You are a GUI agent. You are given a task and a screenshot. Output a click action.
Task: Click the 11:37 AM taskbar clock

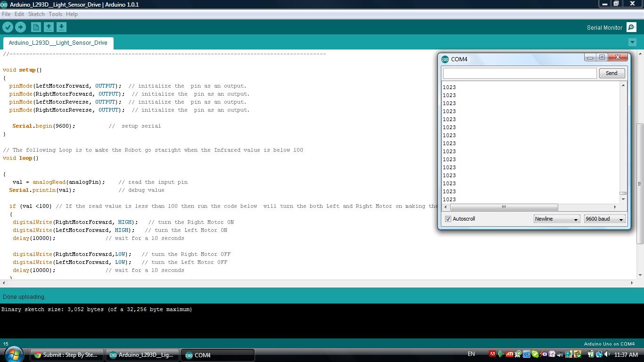pyautogui.click(x=626, y=354)
